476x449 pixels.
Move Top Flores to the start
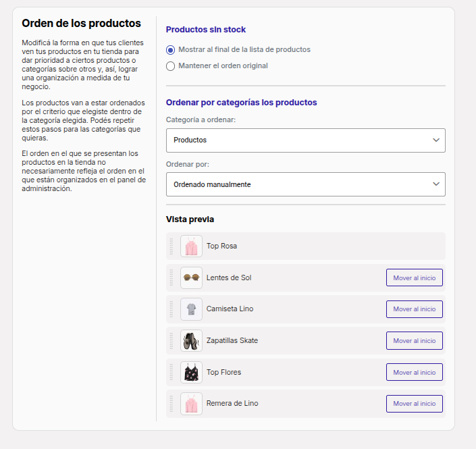click(x=415, y=372)
